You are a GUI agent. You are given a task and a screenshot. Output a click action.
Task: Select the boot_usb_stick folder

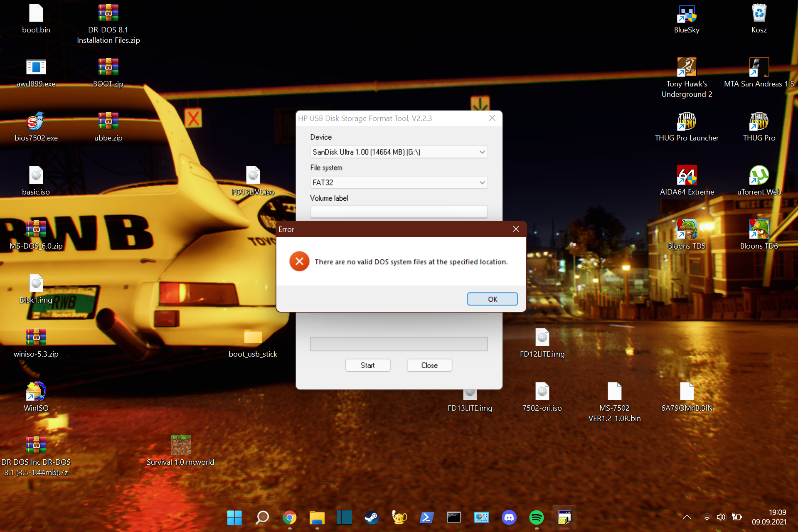tap(253, 337)
